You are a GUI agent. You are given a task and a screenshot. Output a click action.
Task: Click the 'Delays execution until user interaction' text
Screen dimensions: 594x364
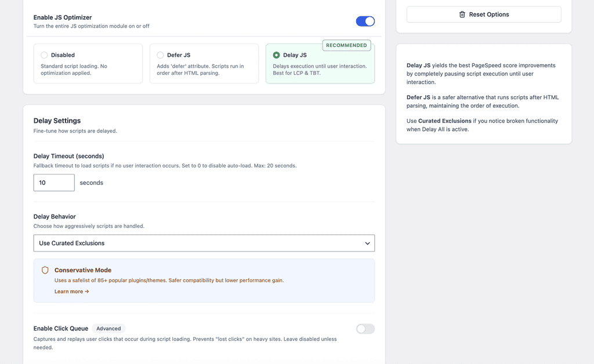[x=320, y=70]
